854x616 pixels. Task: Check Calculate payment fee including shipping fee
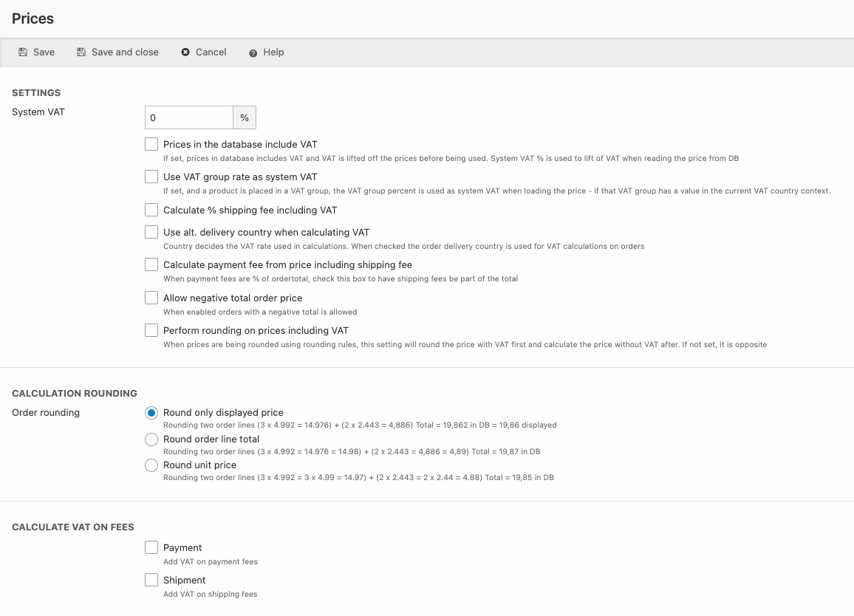pyautogui.click(x=151, y=264)
